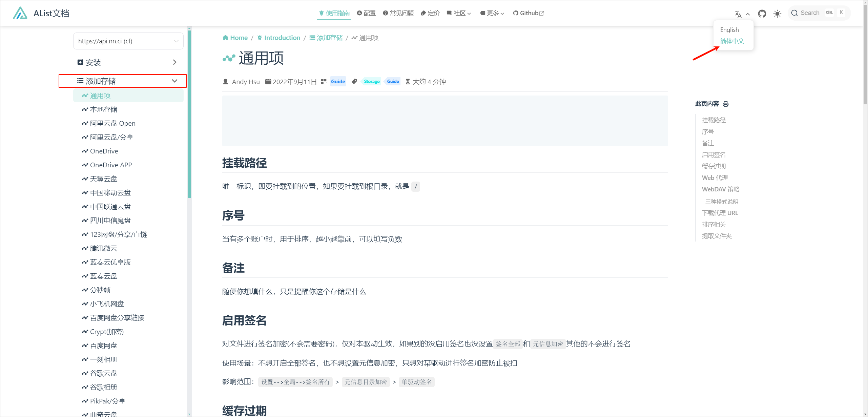Open the https://api.nn.ci (cf) dropdown
Viewport: 868px width, 417px height.
pos(128,41)
